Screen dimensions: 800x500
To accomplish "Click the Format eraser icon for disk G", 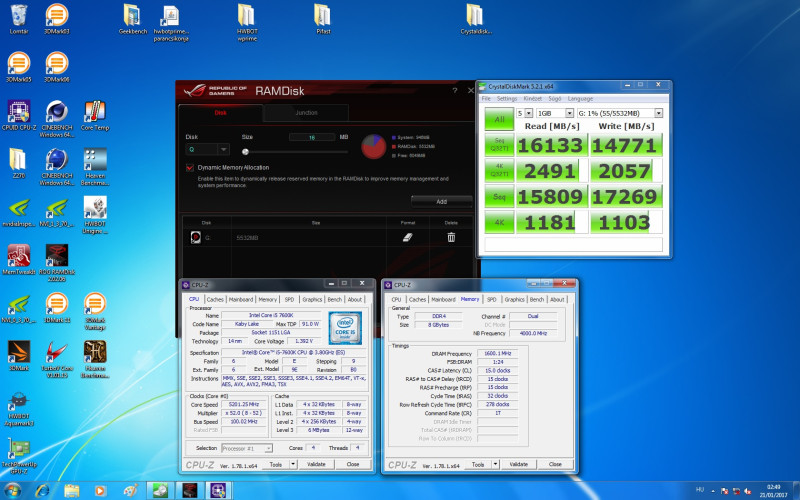I will coord(406,237).
